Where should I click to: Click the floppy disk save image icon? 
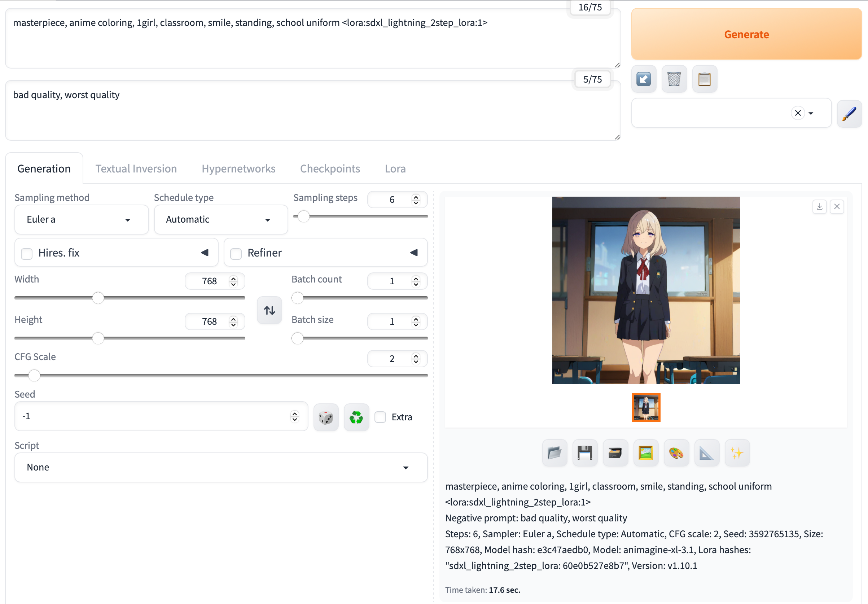click(584, 453)
